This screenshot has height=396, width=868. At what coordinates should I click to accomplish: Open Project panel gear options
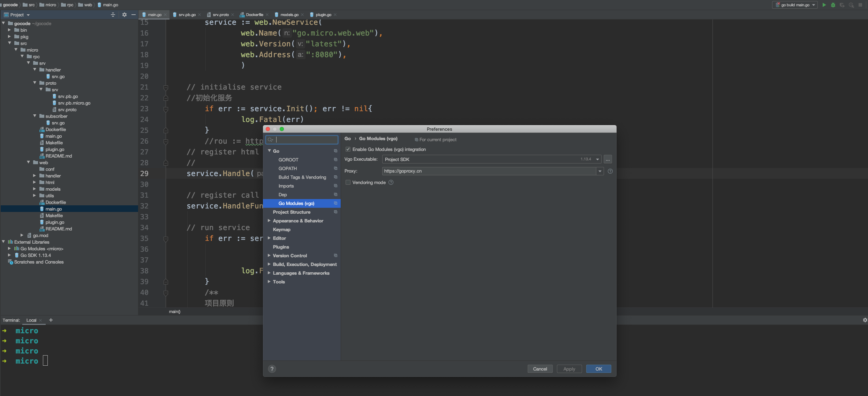124,15
